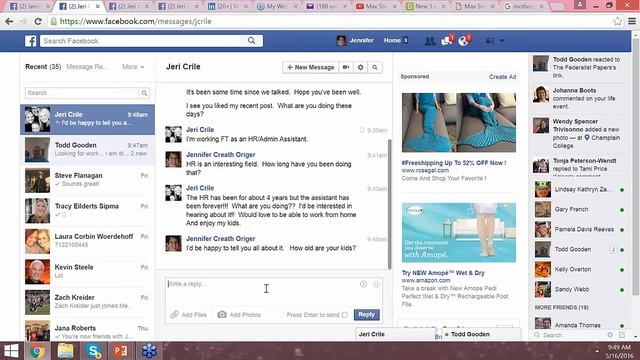Click the sticker icon in reply box
Viewport: 640px width, 360px height.
pyautogui.click(x=363, y=284)
